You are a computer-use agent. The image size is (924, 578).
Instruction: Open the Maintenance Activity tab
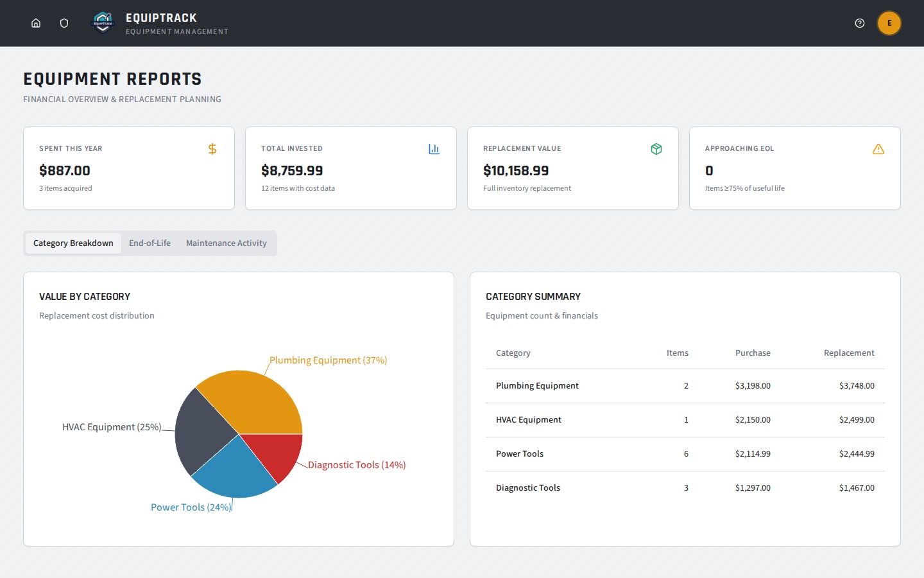(227, 243)
